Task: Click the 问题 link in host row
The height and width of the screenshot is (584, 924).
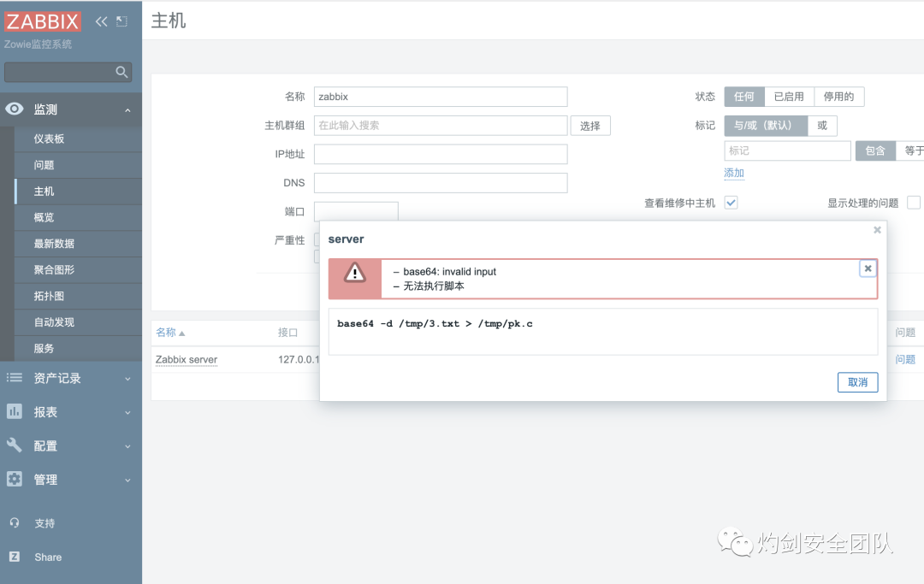Action: pos(905,360)
